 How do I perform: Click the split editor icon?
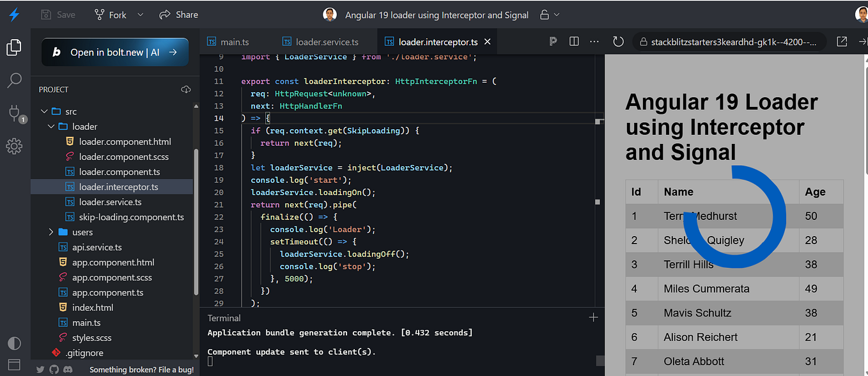574,42
